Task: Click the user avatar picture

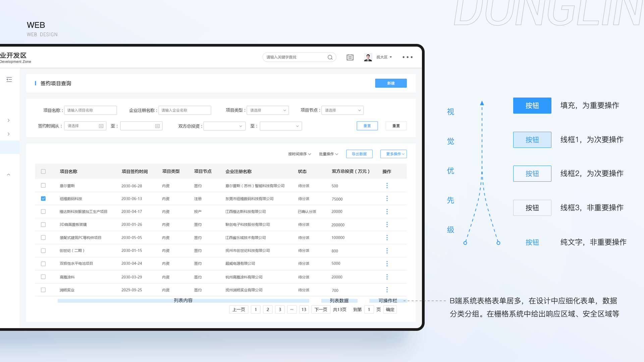Action: (x=368, y=57)
